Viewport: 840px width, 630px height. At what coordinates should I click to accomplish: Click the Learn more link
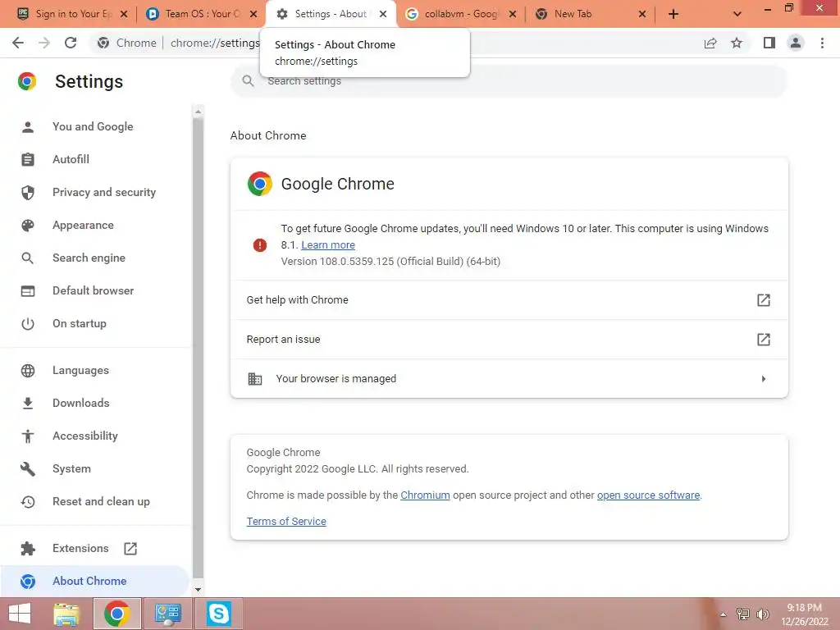[328, 244]
